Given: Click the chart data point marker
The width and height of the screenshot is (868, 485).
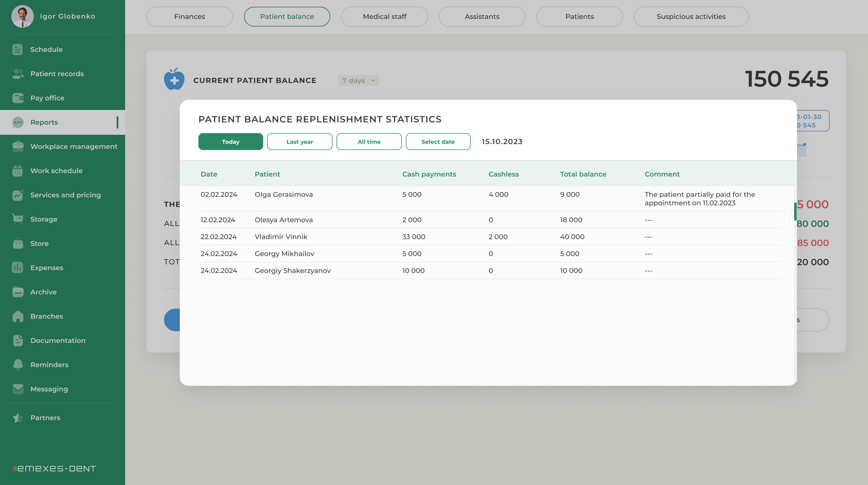Looking at the screenshot, I should point(805,144).
